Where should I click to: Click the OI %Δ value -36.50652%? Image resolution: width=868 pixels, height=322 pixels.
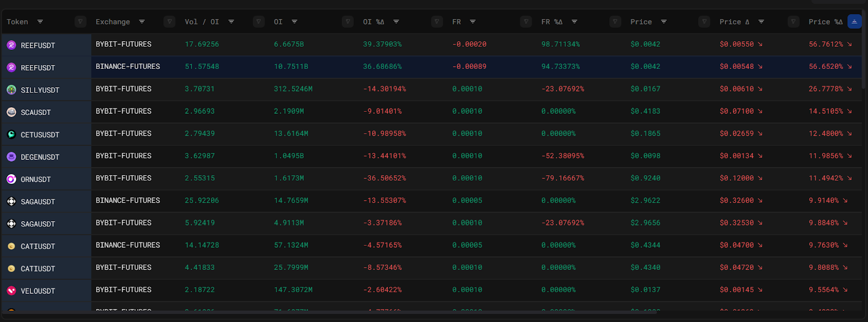(x=385, y=178)
